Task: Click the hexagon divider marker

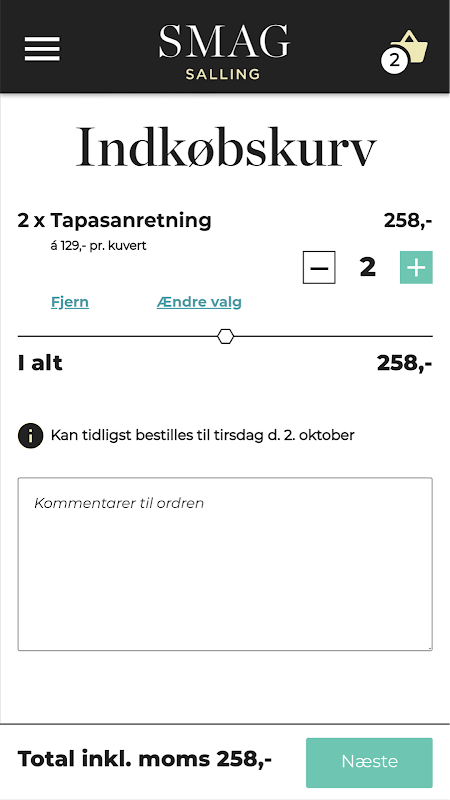Action: [226, 337]
